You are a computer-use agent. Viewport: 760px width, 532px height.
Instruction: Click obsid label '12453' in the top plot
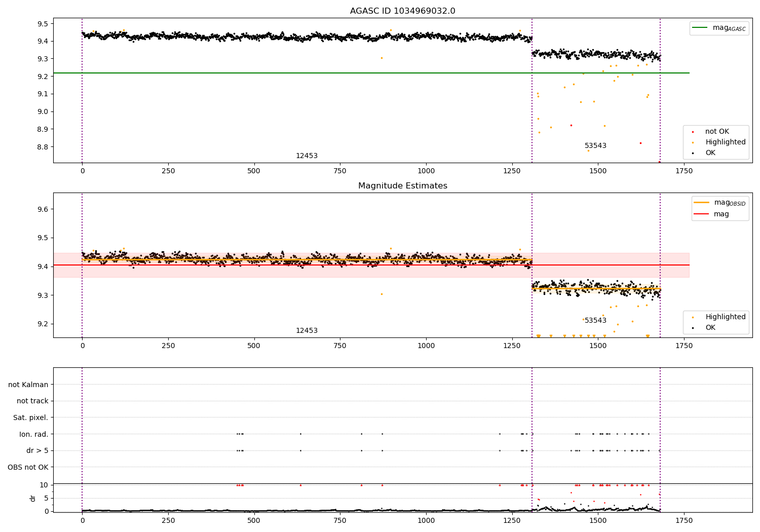pos(307,156)
